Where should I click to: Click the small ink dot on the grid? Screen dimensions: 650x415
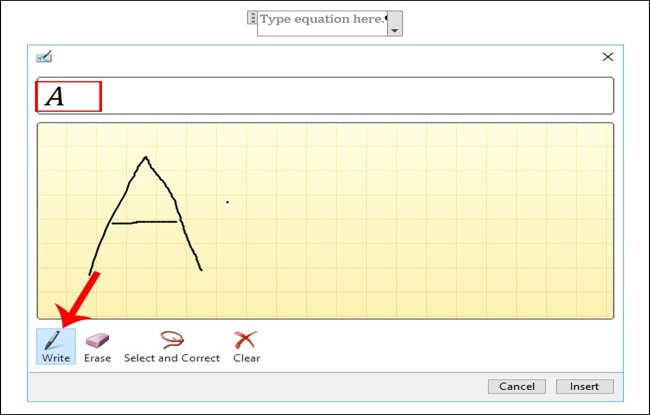pyautogui.click(x=227, y=203)
